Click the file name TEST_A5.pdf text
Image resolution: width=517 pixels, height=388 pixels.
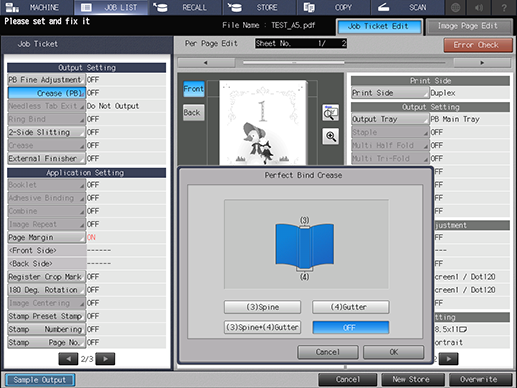(293, 25)
